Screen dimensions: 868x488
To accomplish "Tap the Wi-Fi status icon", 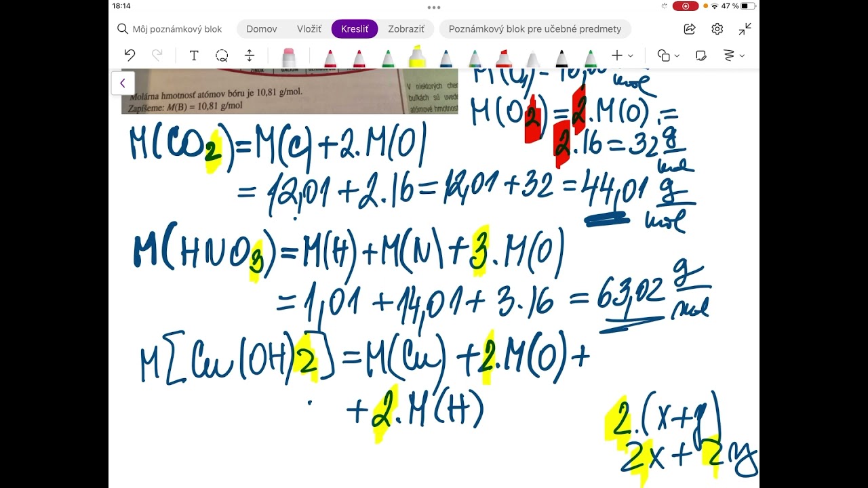I will tap(714, 6).
